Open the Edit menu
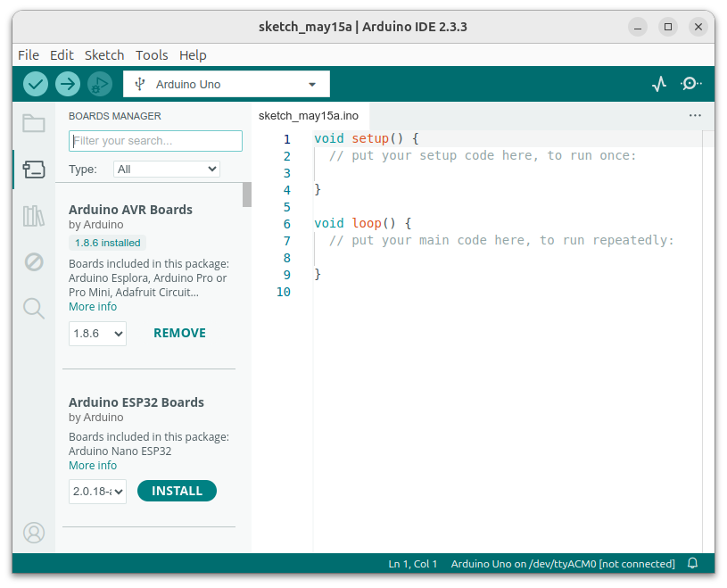Viewport: 727px width, 588px height. point(62,55)
